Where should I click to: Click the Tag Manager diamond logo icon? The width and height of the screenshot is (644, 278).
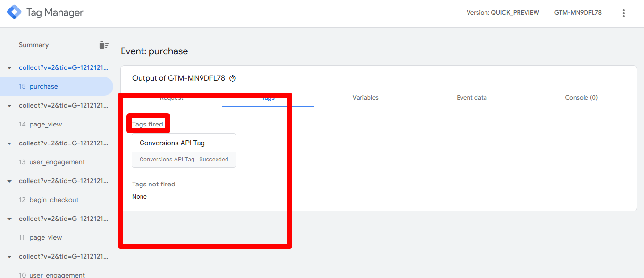coord(14,12)
